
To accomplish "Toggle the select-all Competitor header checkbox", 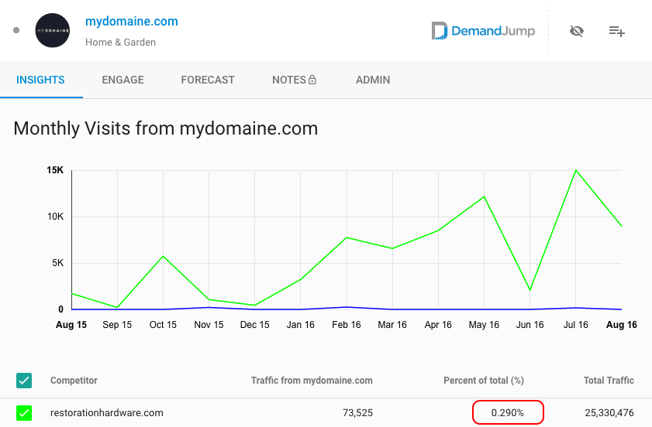I will pos(24,380).
